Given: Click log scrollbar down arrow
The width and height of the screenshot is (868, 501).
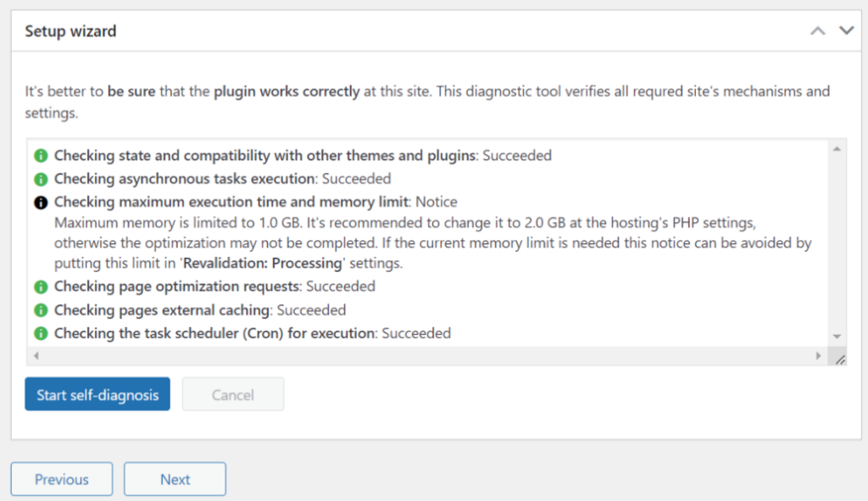Looking at the screenshot, I should pyautogui.click(x=837, y=337).
